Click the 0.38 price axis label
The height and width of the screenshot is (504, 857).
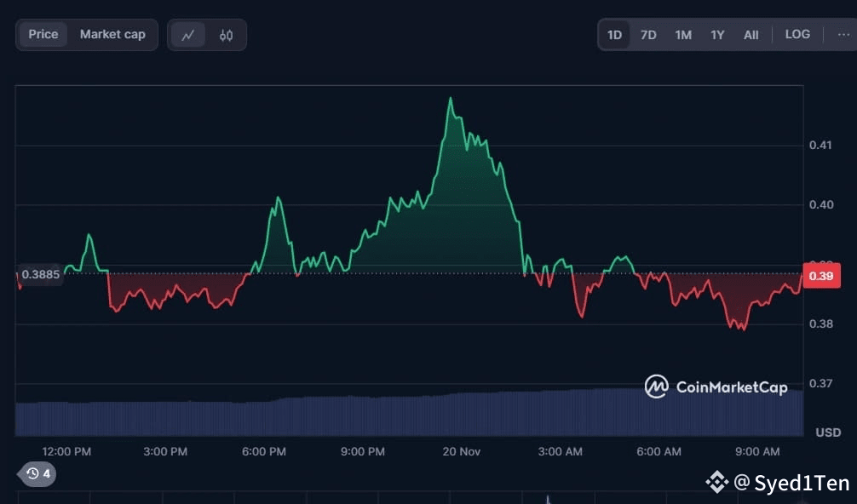pos(821,324)
